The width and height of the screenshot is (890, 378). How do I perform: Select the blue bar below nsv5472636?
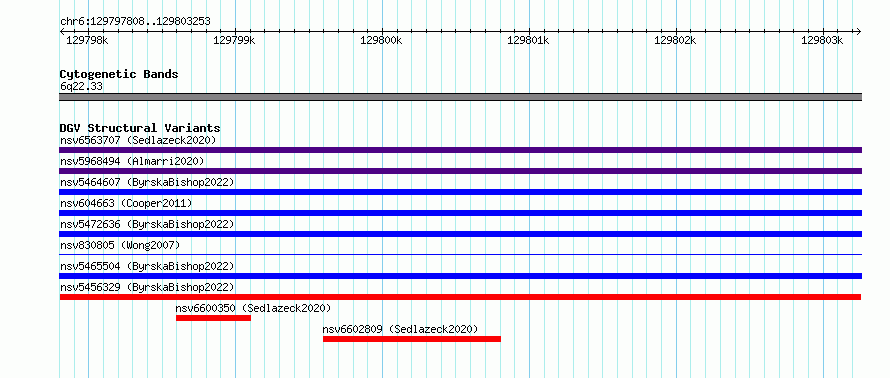460,234
